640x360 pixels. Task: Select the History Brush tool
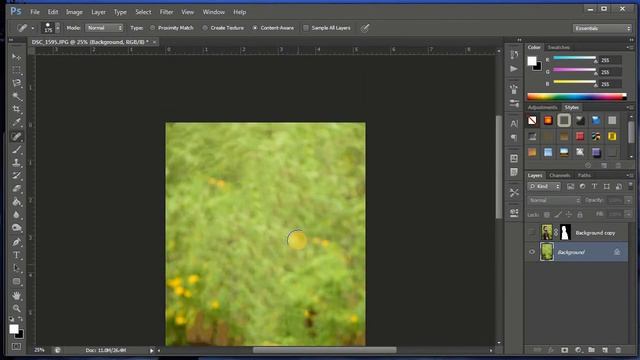pyautogui.click(x=16, y=176)
